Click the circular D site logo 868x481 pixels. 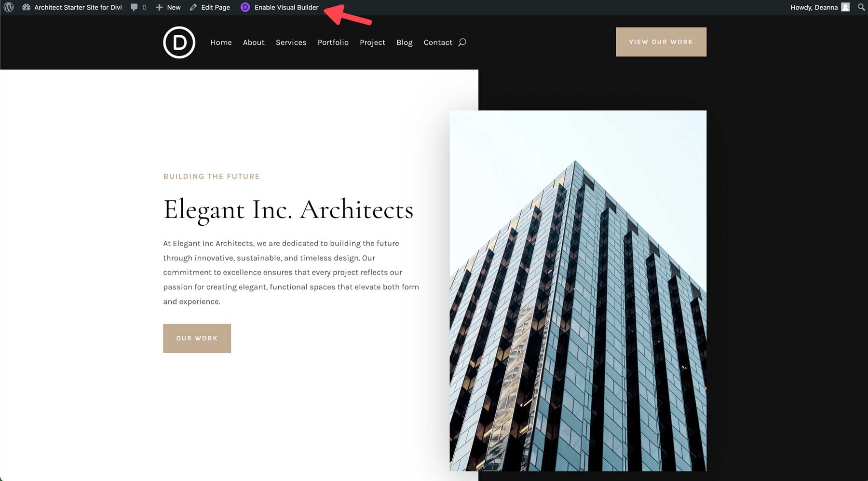[x=179, y=42]
